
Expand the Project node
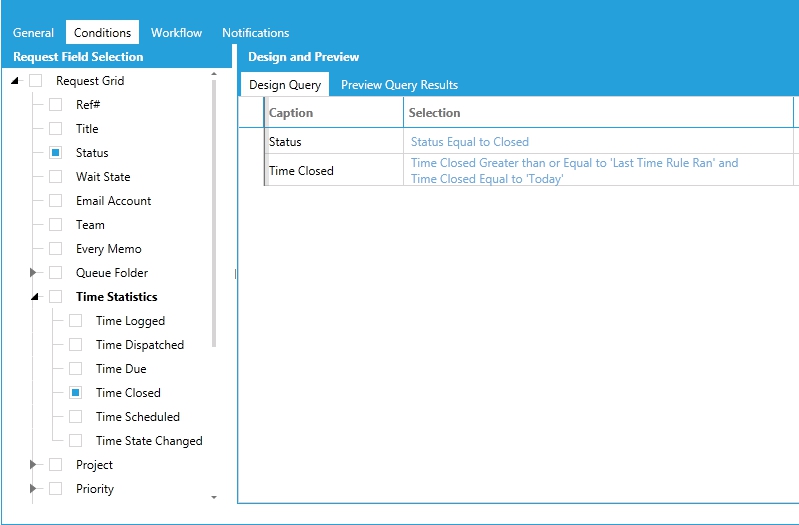[33, 465]
